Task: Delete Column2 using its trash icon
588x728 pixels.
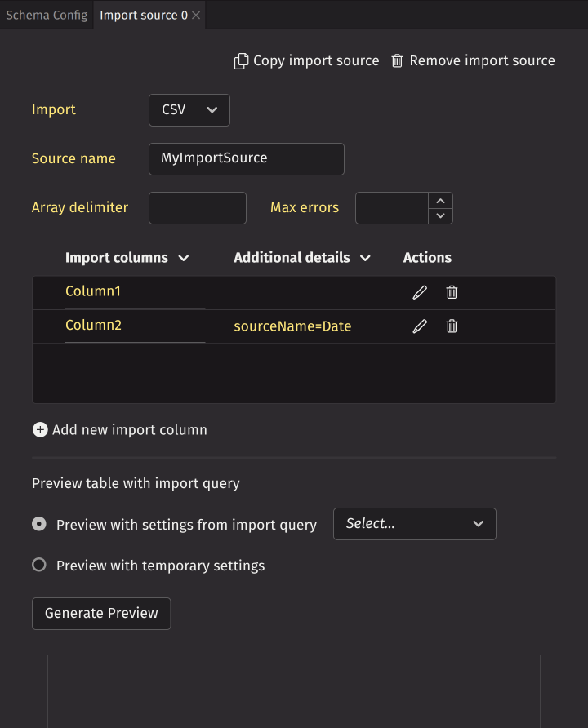Action: 452,326
